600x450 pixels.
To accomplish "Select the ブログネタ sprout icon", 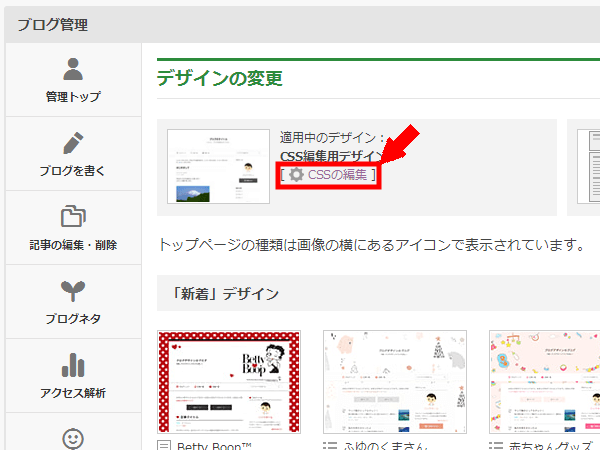I will click(73, 291).
